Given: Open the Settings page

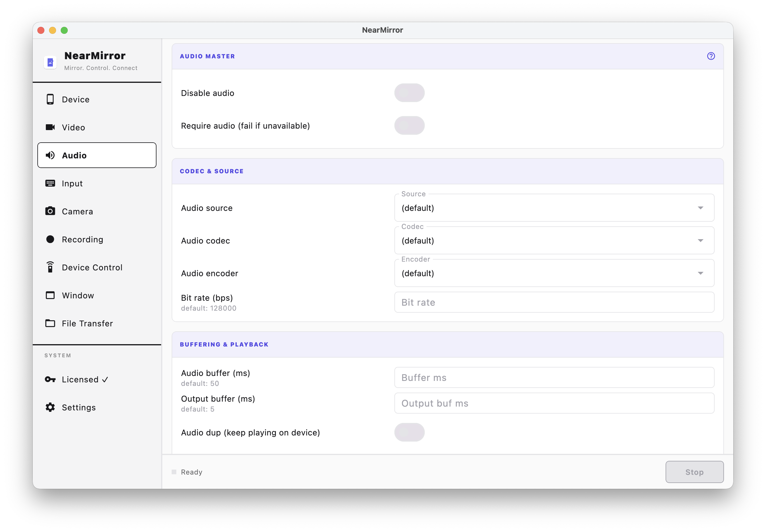Looking at the screenshot, I should coord(79,407).
